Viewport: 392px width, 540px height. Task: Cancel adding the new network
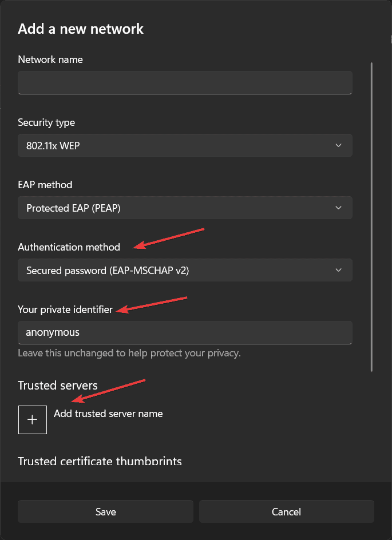click(x=287, y=511)
